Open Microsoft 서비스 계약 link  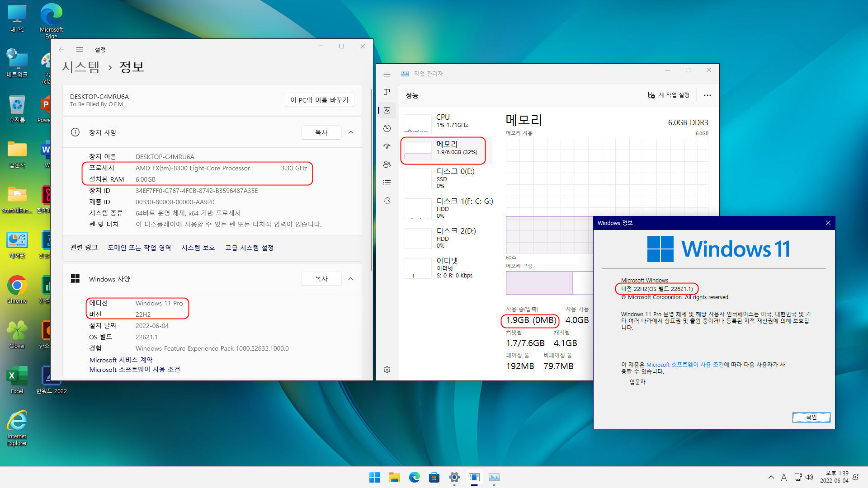click(x=121, y=360)
